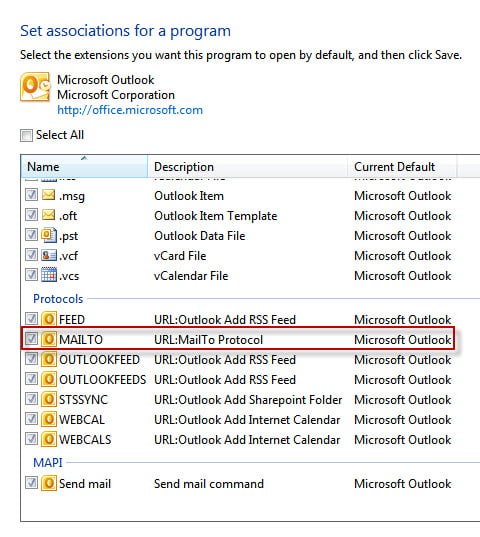This screenshot has width=480, height=537.
Task: Collapse the Protocols group header
Action: point(58,299)
